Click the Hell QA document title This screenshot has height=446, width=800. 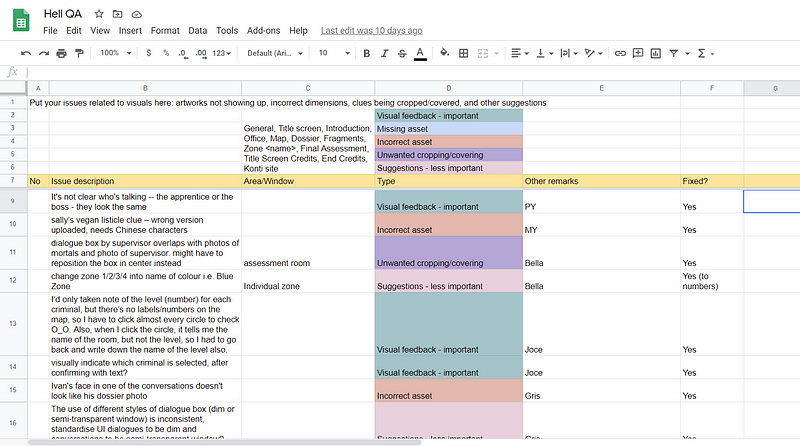click(x=62, y=14)
